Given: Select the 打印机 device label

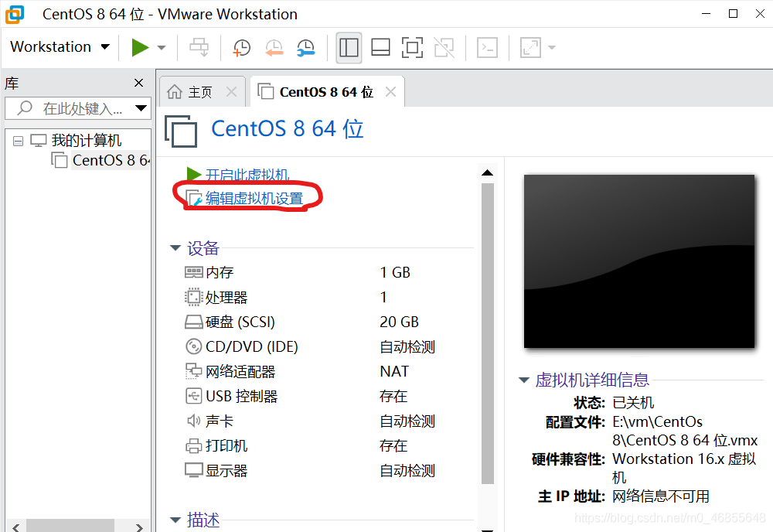Looking at the screenshot, I should coord(226,445).
